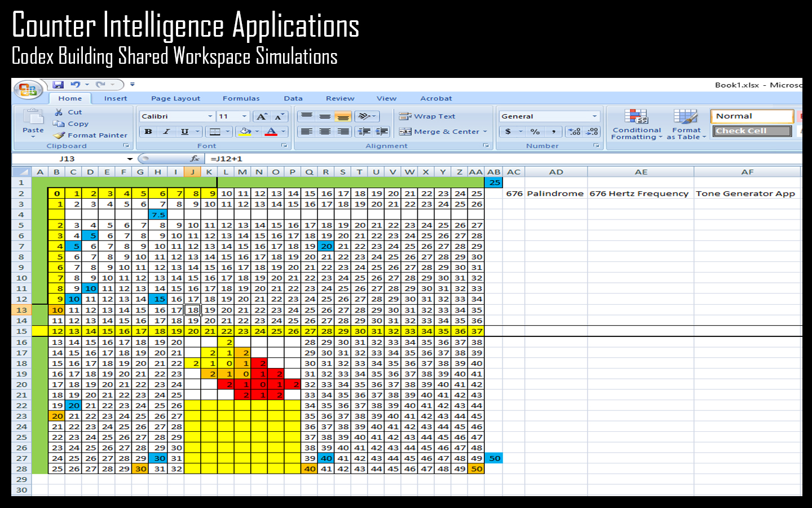Click the Increase Font Size icon
The width and height of the screenshot is (812, 508).
click(x=262, y=117)
